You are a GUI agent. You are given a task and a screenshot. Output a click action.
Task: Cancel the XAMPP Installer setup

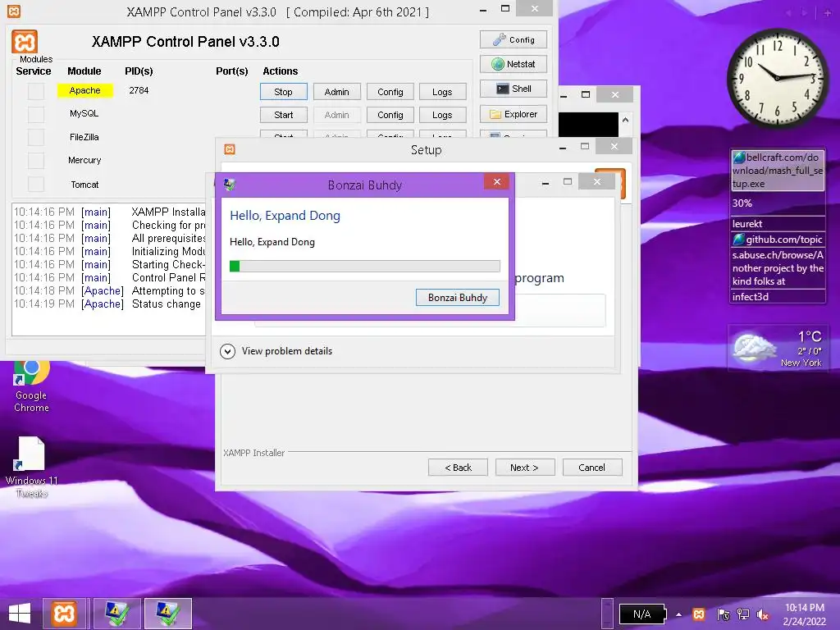[x=592, y=468]
